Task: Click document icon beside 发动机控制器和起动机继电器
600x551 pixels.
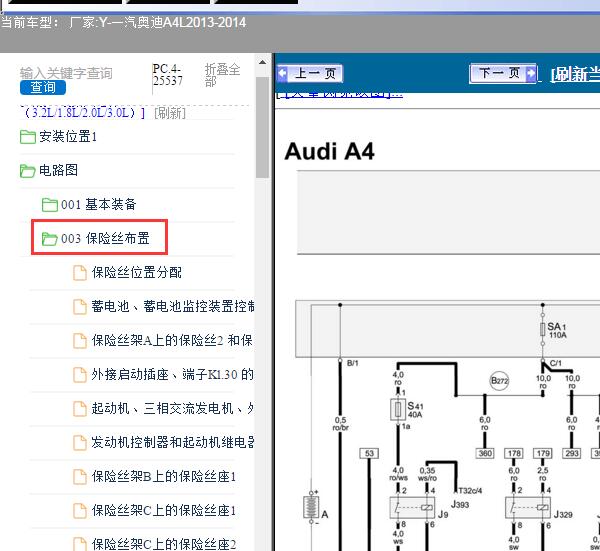Action: coord(80,443)
